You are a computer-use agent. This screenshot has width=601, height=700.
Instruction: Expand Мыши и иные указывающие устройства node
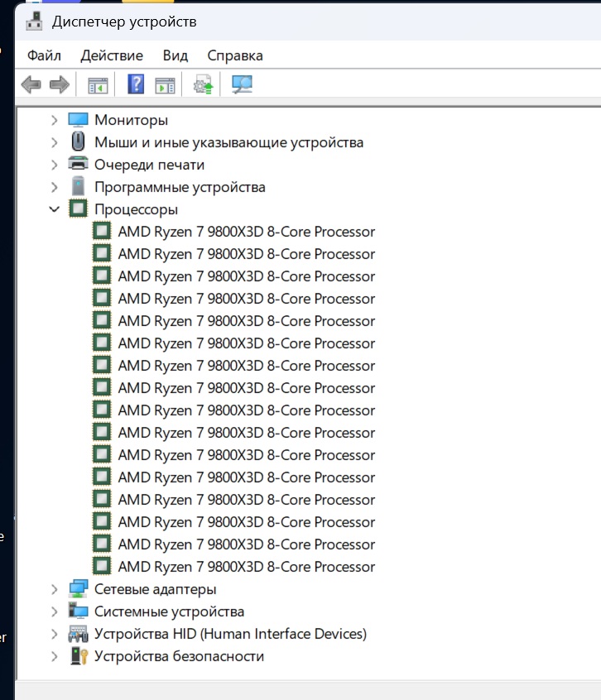(x=54, y=142)
